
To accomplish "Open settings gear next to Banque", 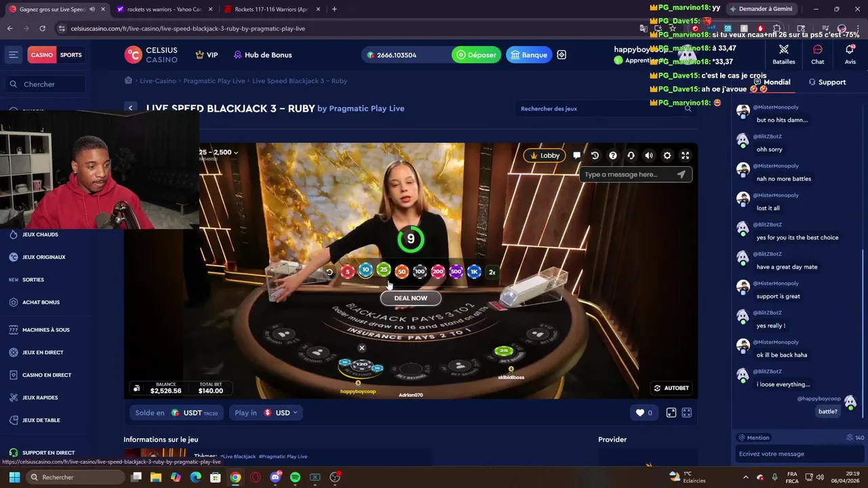I will tap(561, 55).
